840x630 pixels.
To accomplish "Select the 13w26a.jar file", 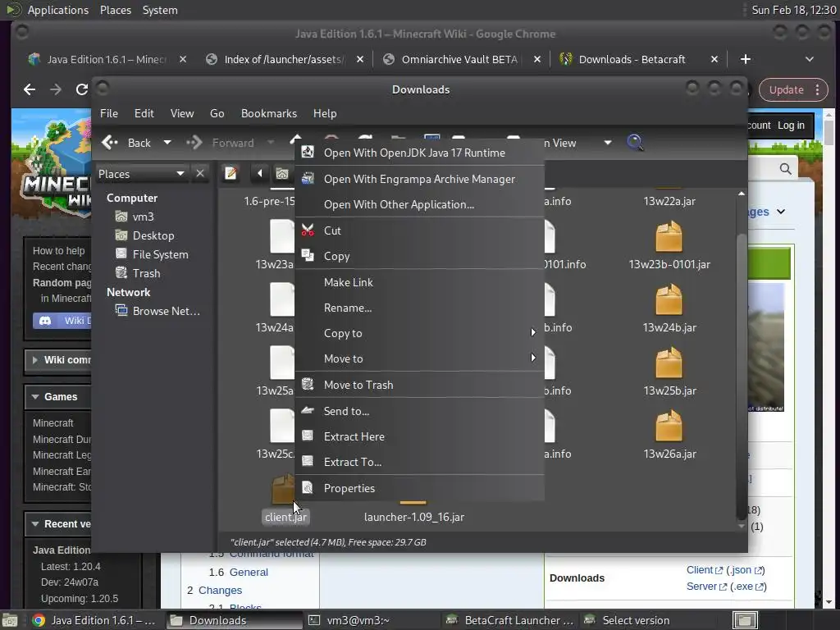I will 669,436.
